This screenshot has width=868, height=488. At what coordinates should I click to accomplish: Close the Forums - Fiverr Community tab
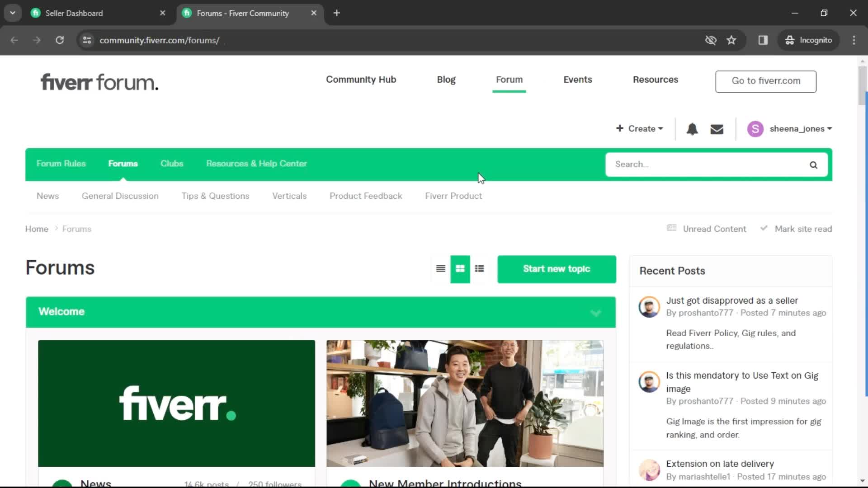tap(314, 13)
